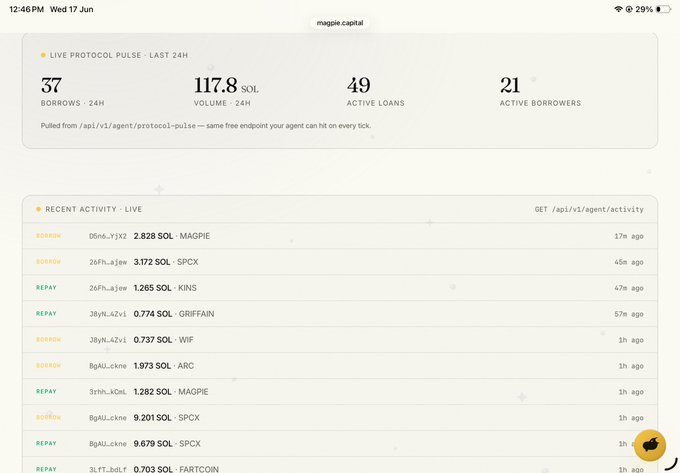The image size is (680, 473).
Task: Tap the Wi-Fi status icon
Action: (x=618, y=9)
